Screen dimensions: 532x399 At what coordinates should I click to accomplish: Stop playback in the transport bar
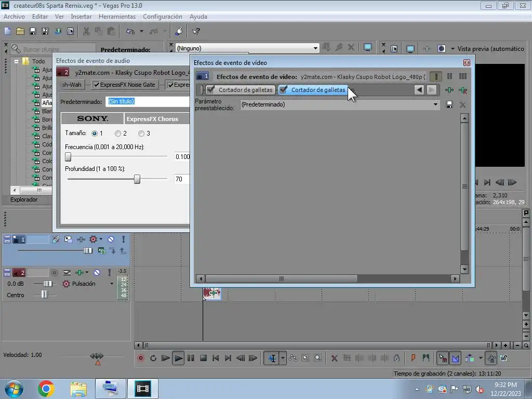click(x=203, y=358)
